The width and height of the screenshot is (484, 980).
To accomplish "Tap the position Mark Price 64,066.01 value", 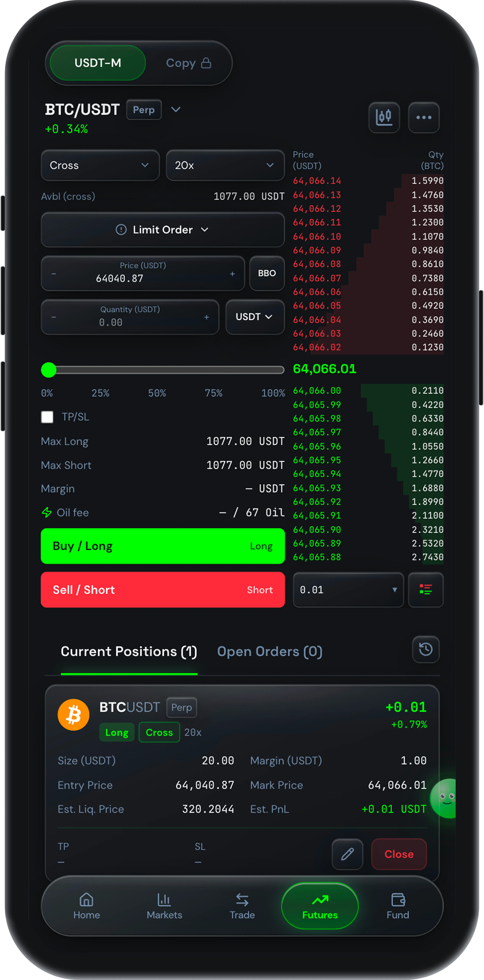I will coord(397,785).
